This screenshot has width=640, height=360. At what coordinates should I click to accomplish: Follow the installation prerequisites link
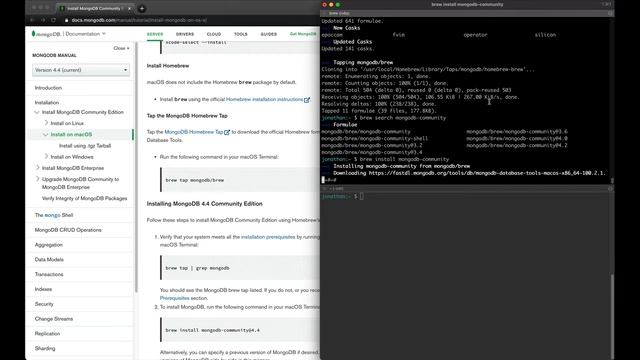coord(268,237)
